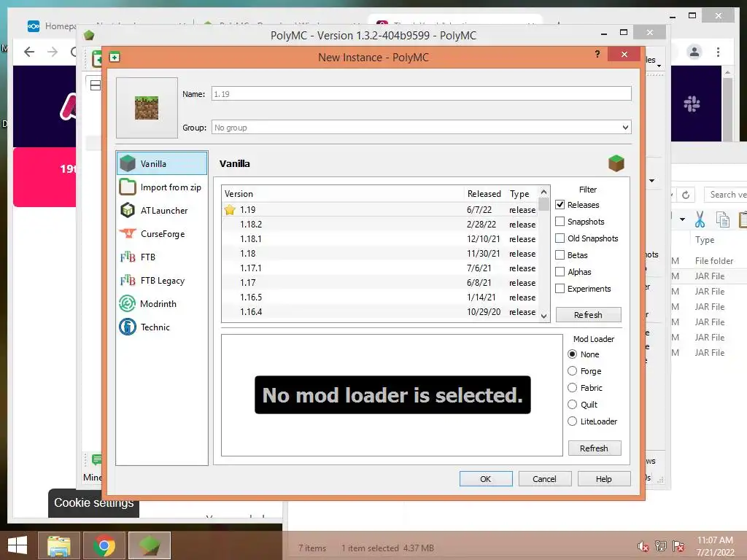The height and width of the screenshot is (560, 747).
Task: Click the Action Center flag icon
Action: pyautogui.click(x=678, y=546)
